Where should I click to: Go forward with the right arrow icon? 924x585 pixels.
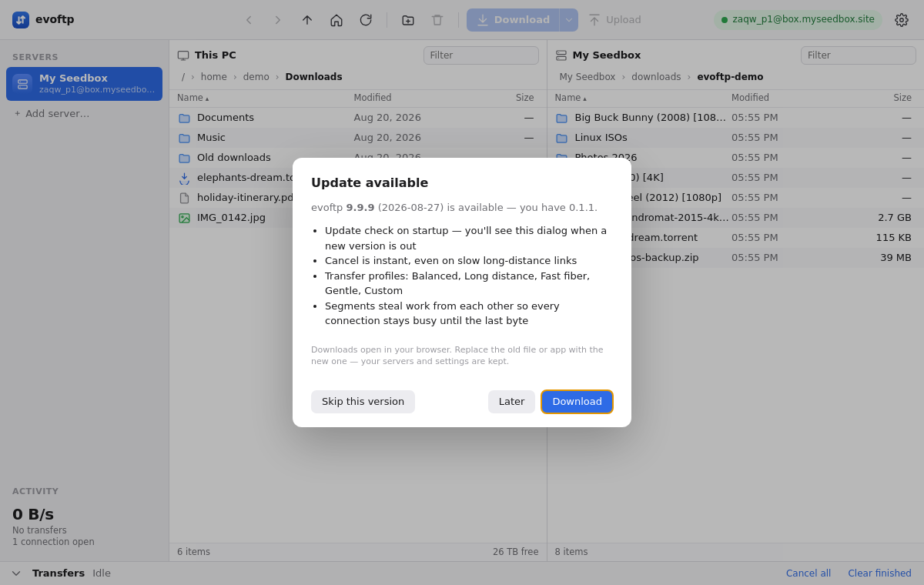(x=278, y=20)
